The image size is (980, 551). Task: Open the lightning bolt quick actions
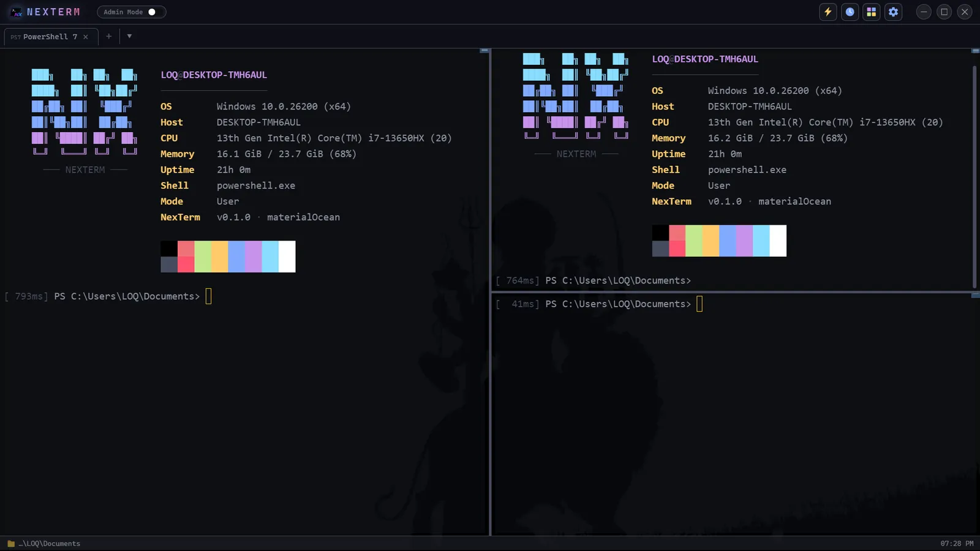(x=827, y=12)
